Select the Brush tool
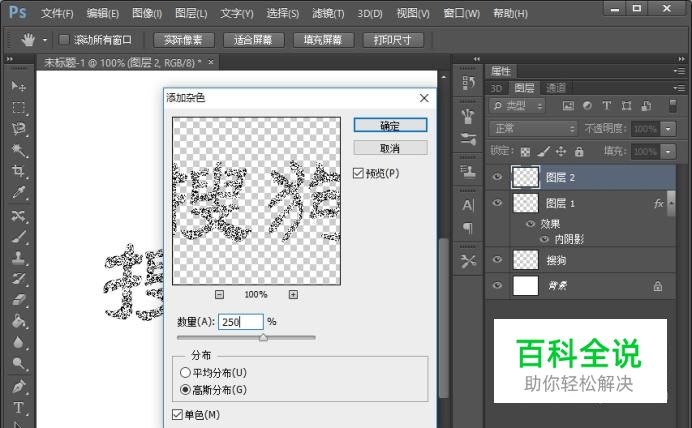This screenshot has width=692, height=428. [18, 237]
